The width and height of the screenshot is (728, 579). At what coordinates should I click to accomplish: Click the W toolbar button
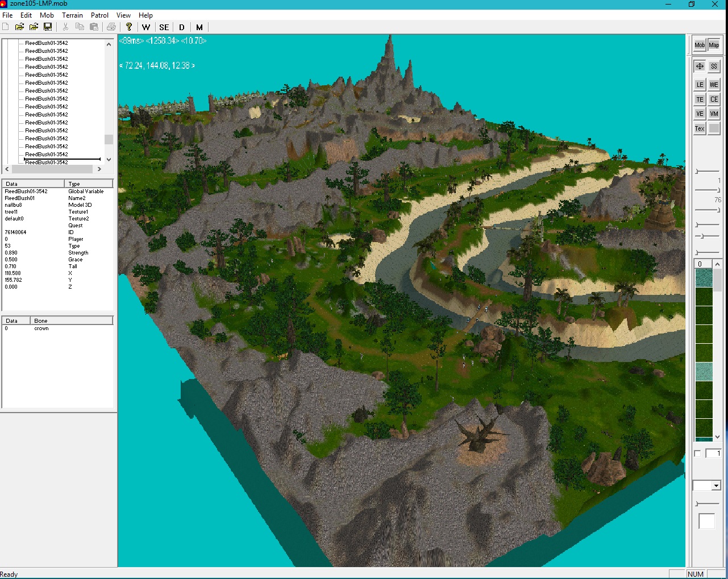click(146, 27)
